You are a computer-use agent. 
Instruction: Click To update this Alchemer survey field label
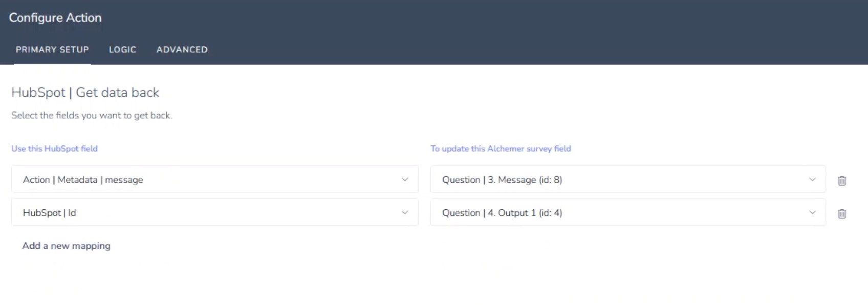pos(501,148)
